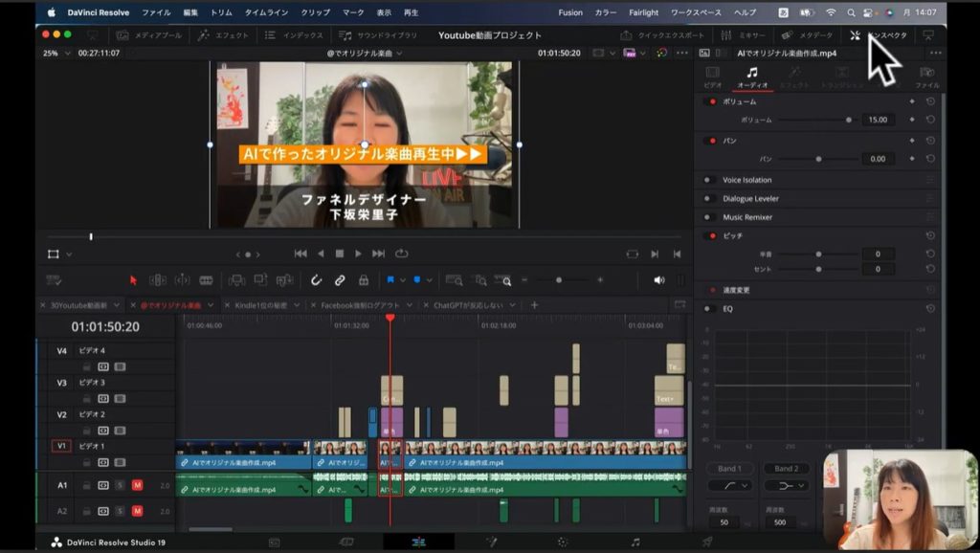The image size is (980, 553).
Task: Unmute track A1 with M button
Action: tap(137, 485)
